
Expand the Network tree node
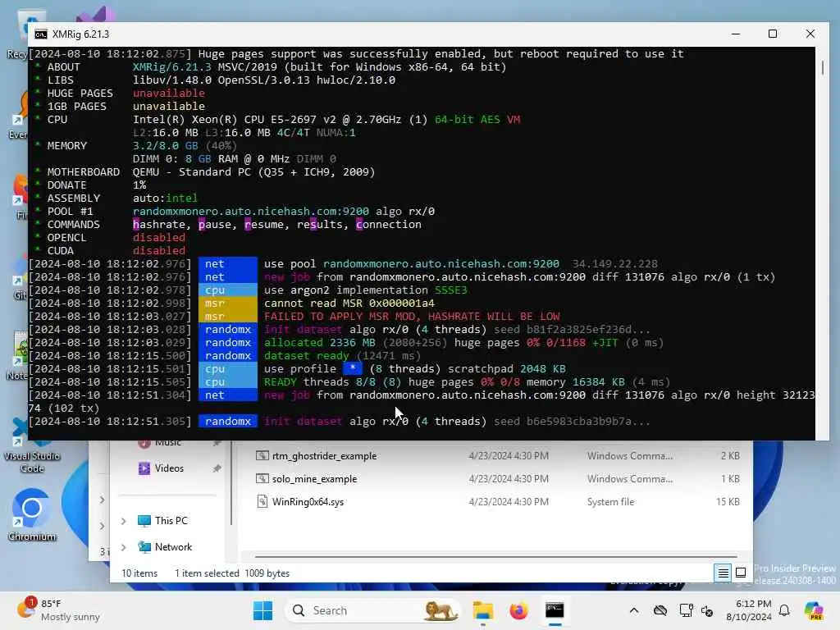click(x=124, y=547)
